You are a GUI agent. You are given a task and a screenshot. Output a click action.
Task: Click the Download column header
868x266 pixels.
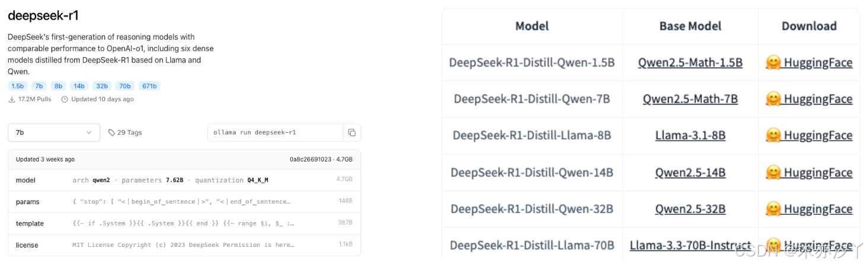coord(809,26)
